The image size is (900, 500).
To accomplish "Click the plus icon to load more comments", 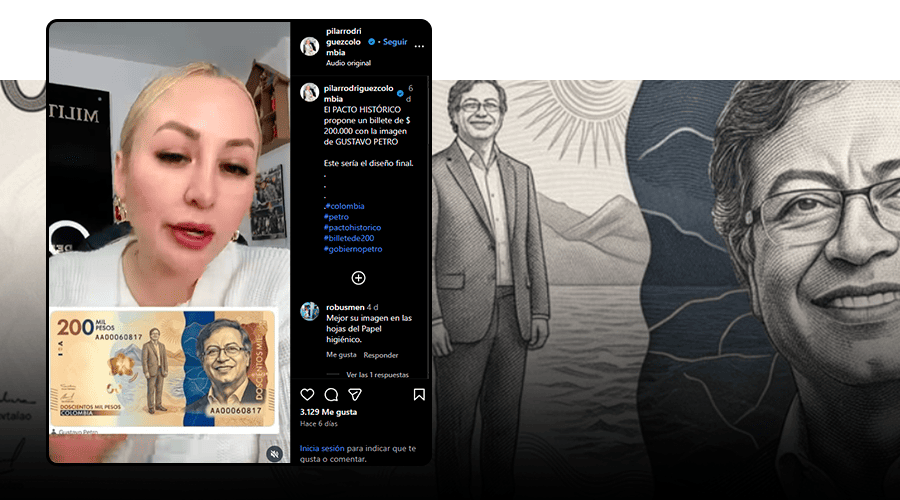I will tap(358, 277).
